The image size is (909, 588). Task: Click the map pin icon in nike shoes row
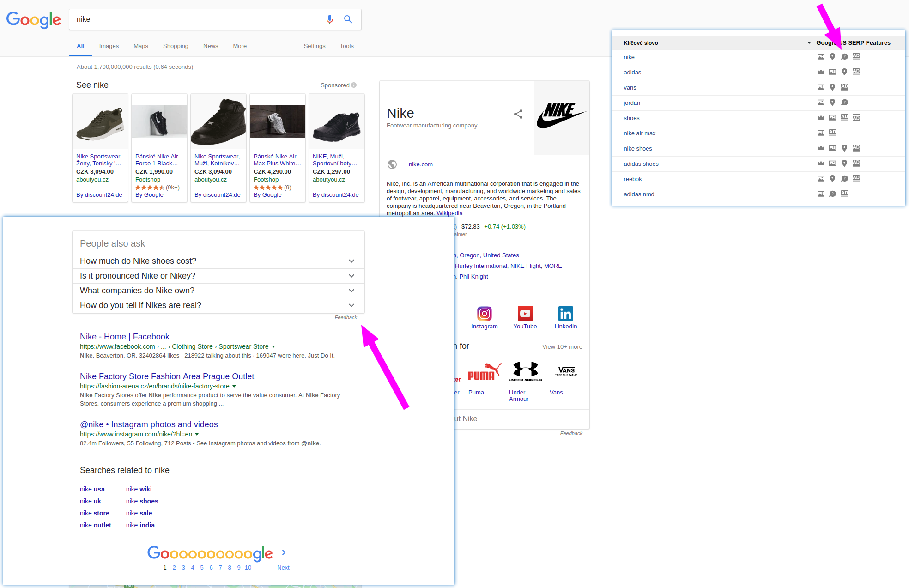(844, 148)
